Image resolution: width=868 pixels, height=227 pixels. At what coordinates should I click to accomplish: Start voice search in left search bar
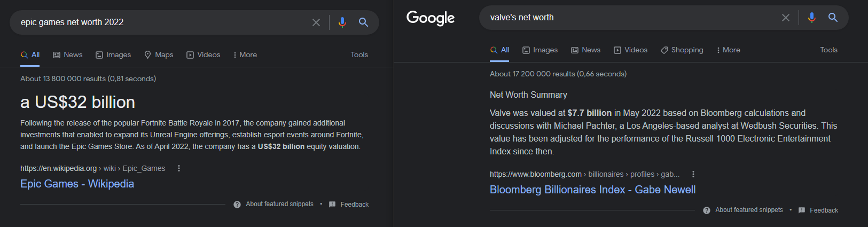(x=342, y=22)
